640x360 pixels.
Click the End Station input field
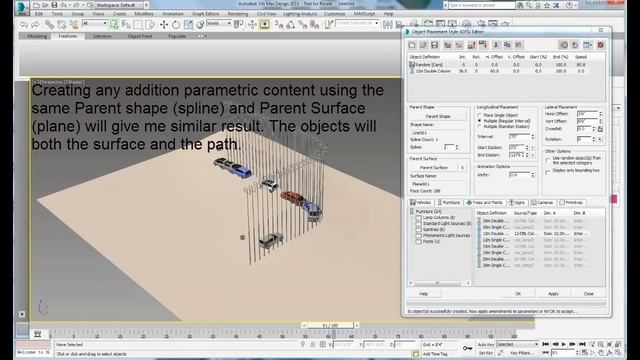click(x=517, y=155)
